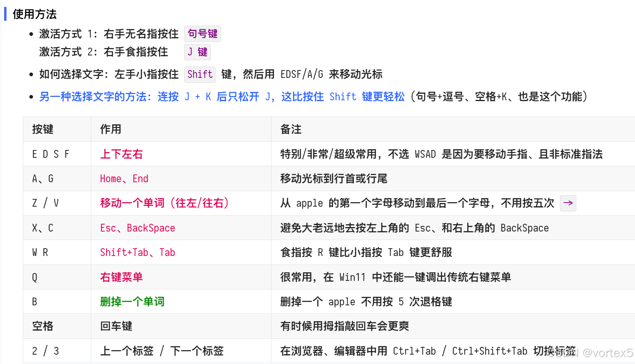Click the 2 / 3 key cell
Viewport: 635px width, 364px height.
pos(57,351)
